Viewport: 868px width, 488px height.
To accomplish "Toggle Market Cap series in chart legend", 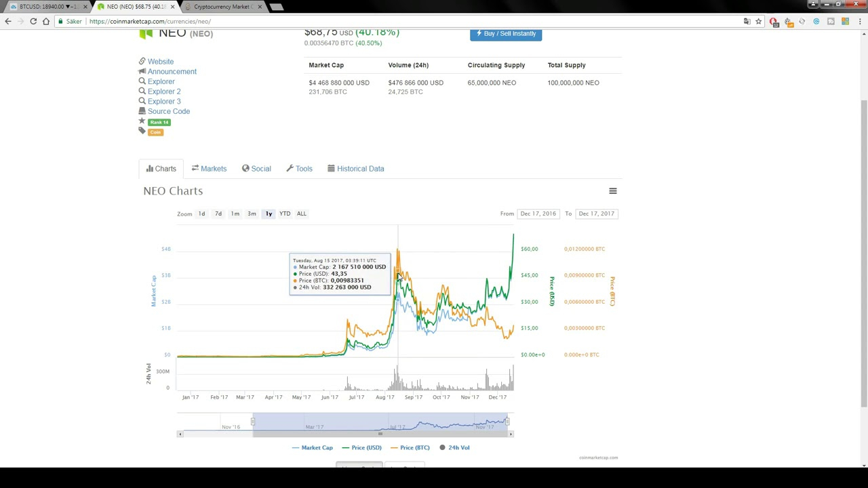I will click(x=312, y=448).
